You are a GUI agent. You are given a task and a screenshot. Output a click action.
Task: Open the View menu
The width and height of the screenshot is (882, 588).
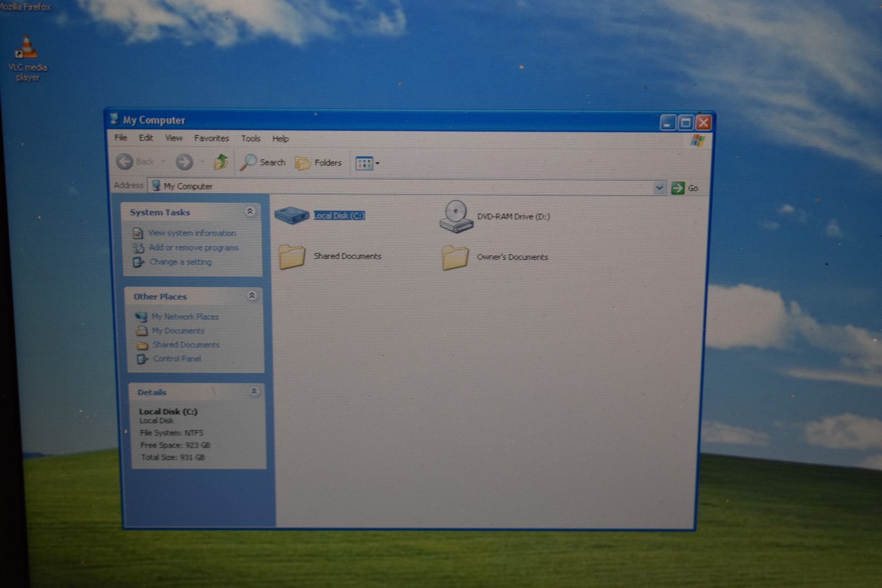(x=174, y=138)
